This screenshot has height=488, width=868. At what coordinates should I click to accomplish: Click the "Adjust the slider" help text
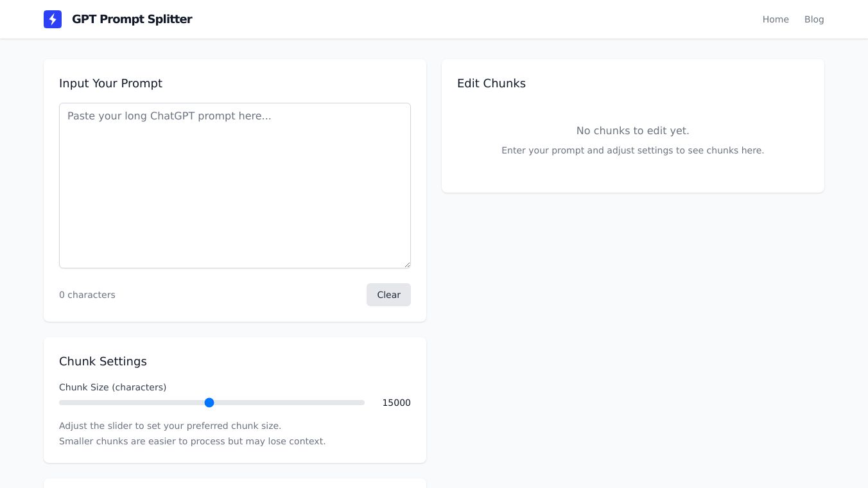coord(170,426)
